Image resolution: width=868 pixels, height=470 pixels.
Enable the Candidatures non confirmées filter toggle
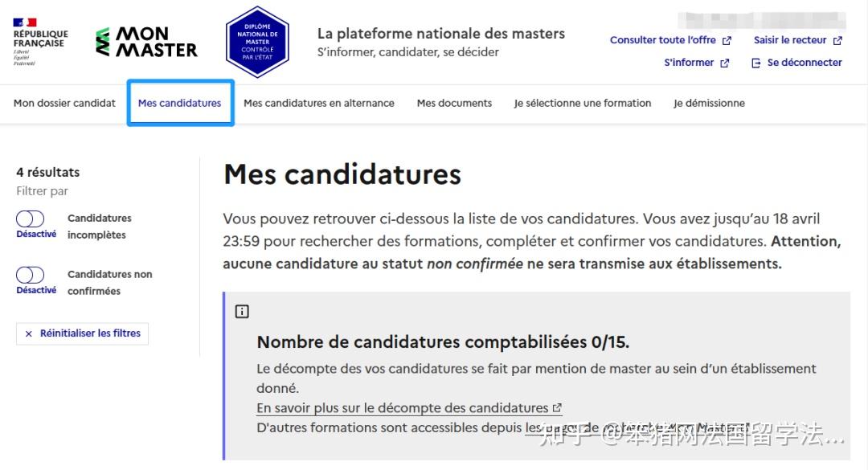pyautogui.click(x=31, y=274)
